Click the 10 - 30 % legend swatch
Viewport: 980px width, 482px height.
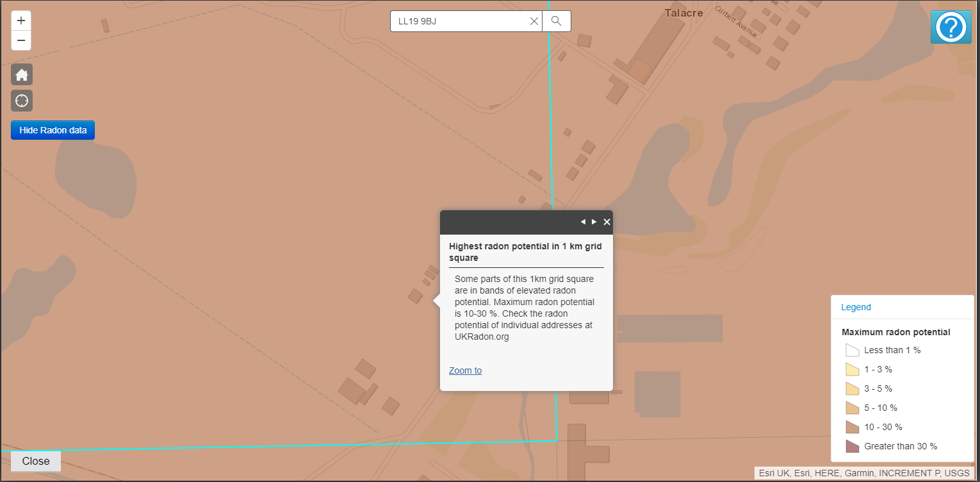tap(852, 427)
